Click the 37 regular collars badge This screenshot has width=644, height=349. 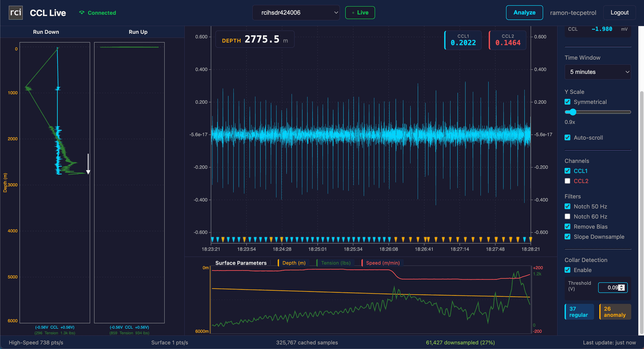(579, 312)
